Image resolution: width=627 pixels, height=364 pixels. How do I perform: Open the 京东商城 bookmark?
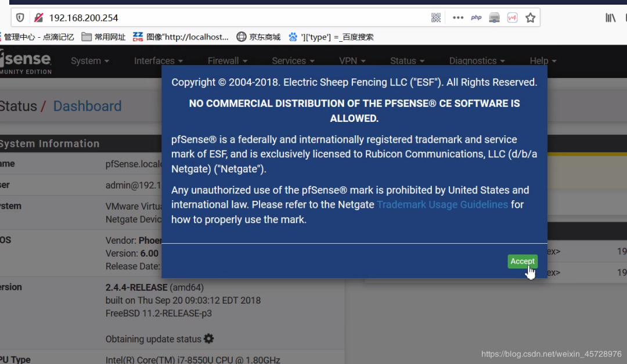(258, 37)
